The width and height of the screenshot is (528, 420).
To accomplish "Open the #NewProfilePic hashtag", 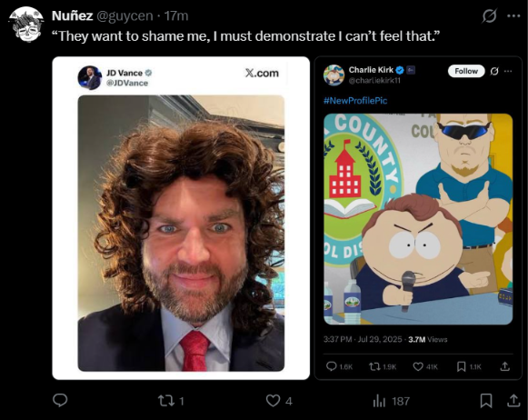I will (x=355, y=100).
